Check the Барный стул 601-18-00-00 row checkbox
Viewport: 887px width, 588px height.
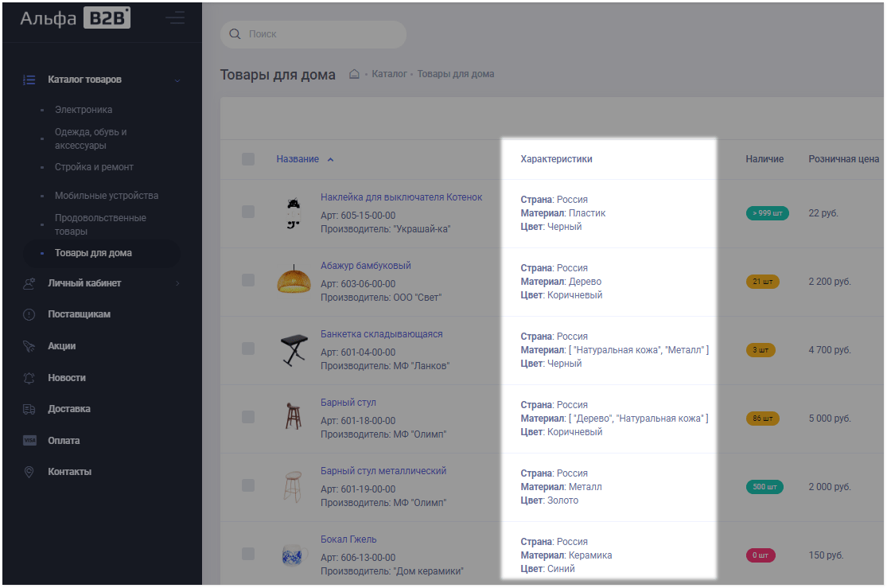[x=247, y=417]
